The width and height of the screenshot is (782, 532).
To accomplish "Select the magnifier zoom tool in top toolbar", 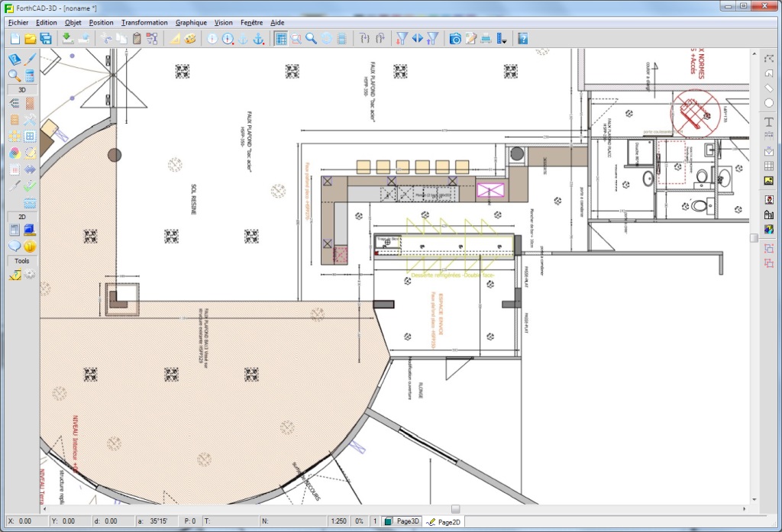I will point(312,38).
